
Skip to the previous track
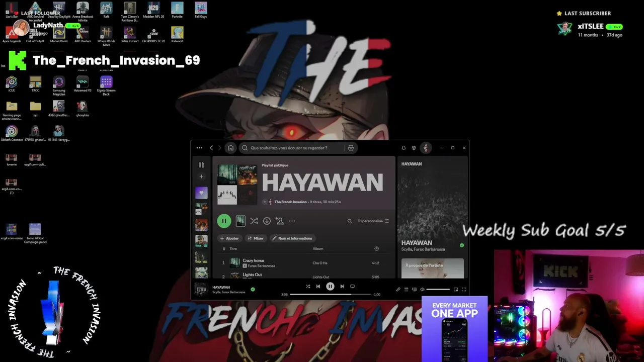[x=318, y=287]
